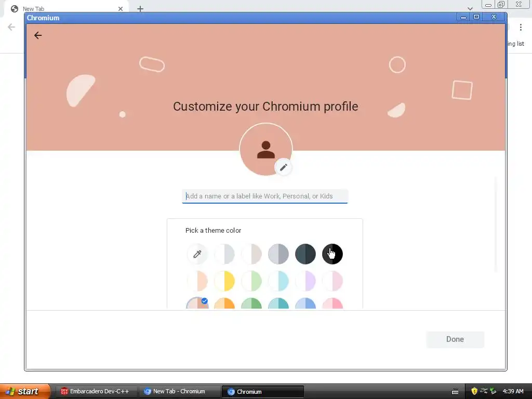Close the New Tab browser tab

(x=121, y=9)
